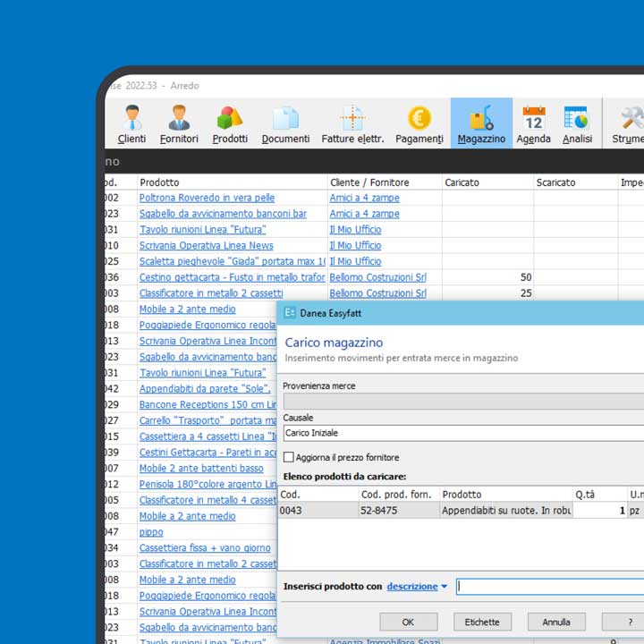
Task: Click the 'pz' unit cell
Action: [636, 511]
